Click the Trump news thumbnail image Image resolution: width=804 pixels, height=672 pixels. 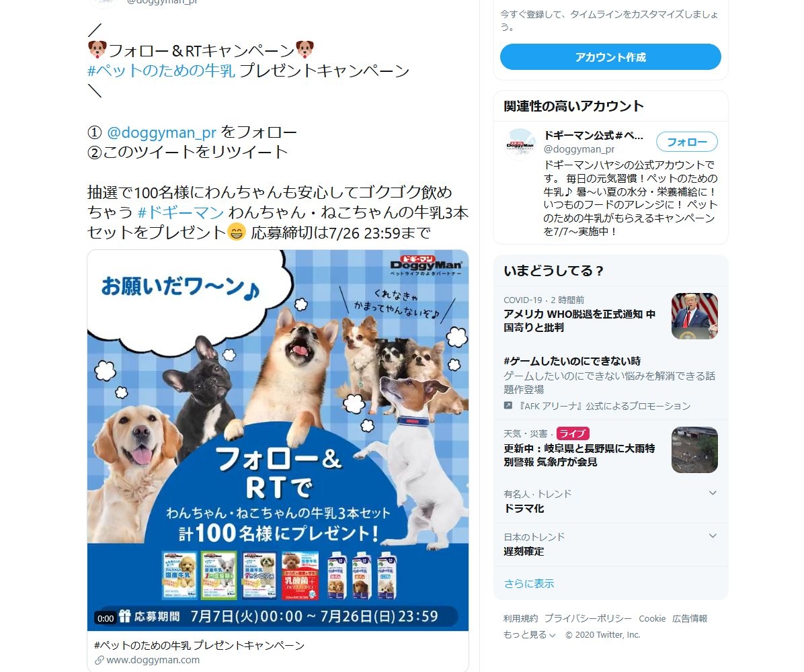[694, 317]
